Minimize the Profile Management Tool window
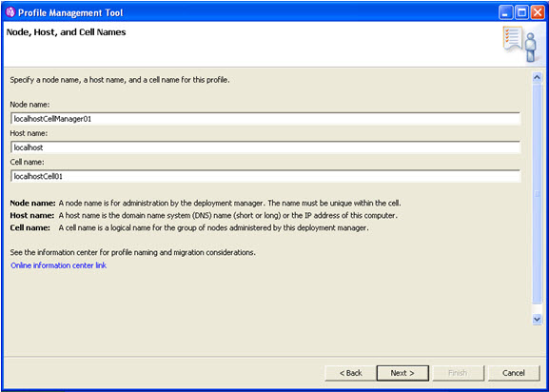The image size is (549, 392). click(505, 13)
